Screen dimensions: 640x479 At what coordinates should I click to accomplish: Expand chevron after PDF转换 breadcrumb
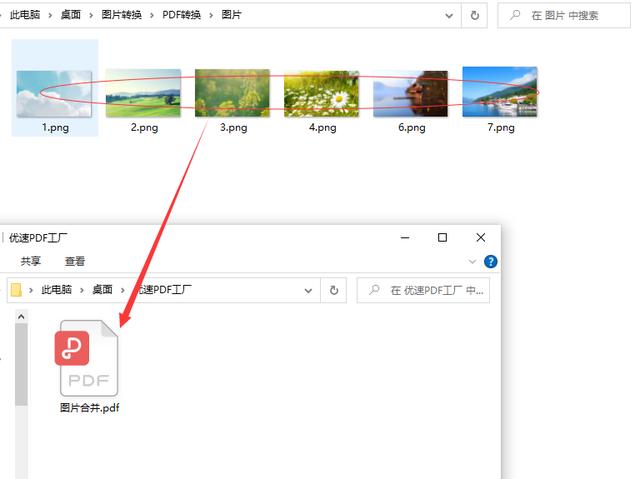[x=211, y=16]
